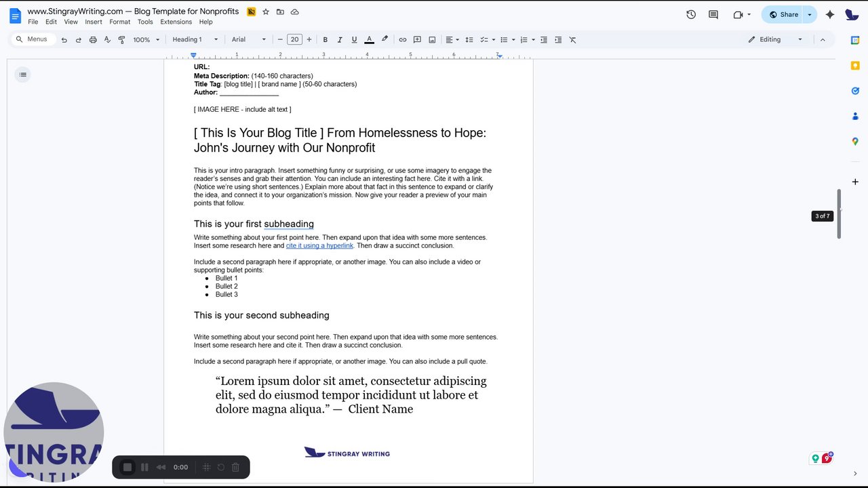868x488 pixels.
Task: Insert an image from the toolbar
Action: click(x=432, y=40)
